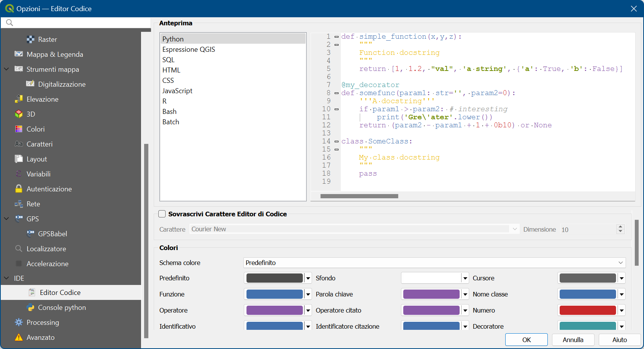Image resolution: width=644 pixels, height=349 pixels.
Task: Click the Annulla button
Action: point(573,340)
